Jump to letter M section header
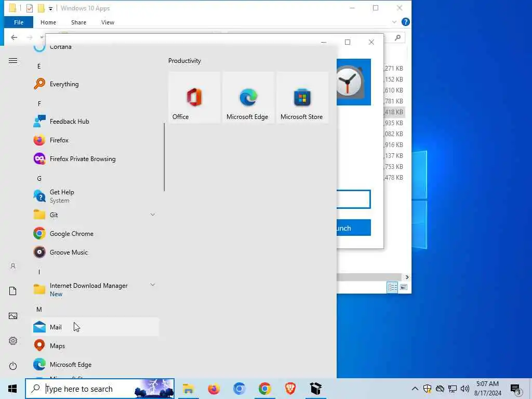532x399 pixels. [x=39, y=310]
